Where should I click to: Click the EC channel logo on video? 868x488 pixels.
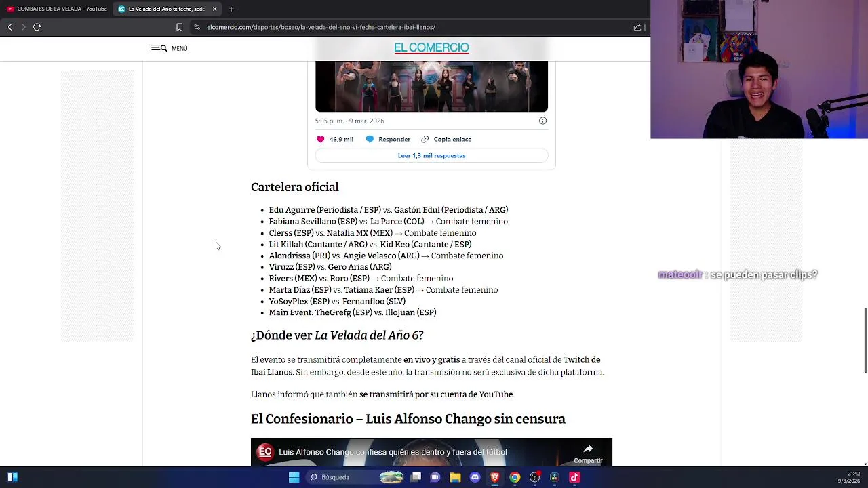tap(265, 452)
